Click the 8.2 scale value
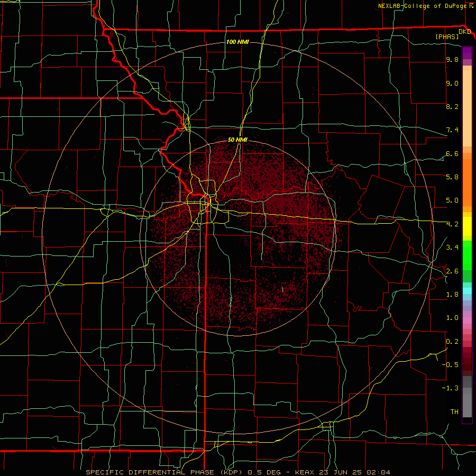Viewport: 476px width, 476px height. (452, 106)
